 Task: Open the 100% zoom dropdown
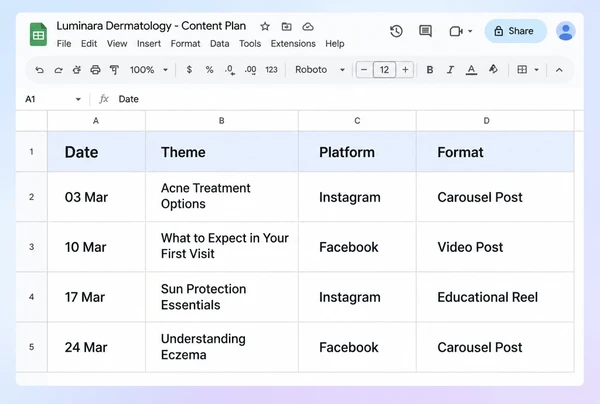[148, 70]
